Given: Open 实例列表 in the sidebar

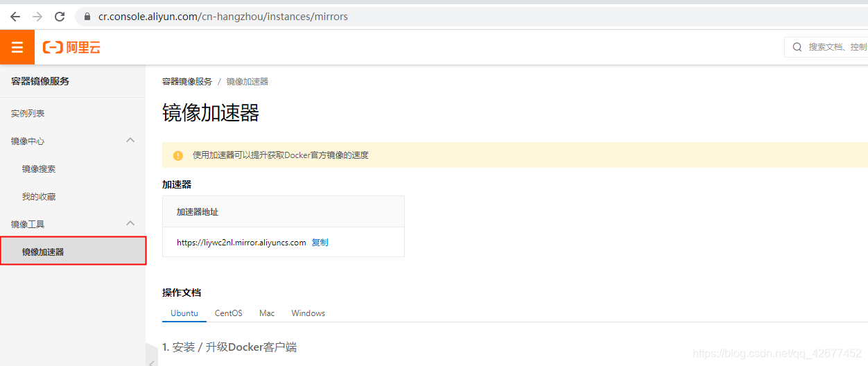Looking at the screenshot, I should click(28, 114).
